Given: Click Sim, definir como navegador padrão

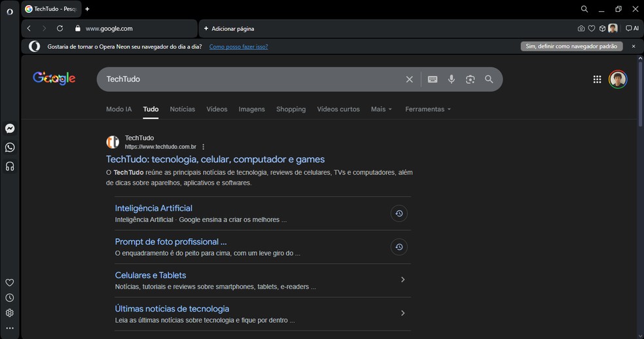Looking at the screenshot, I should pos(571,46).
